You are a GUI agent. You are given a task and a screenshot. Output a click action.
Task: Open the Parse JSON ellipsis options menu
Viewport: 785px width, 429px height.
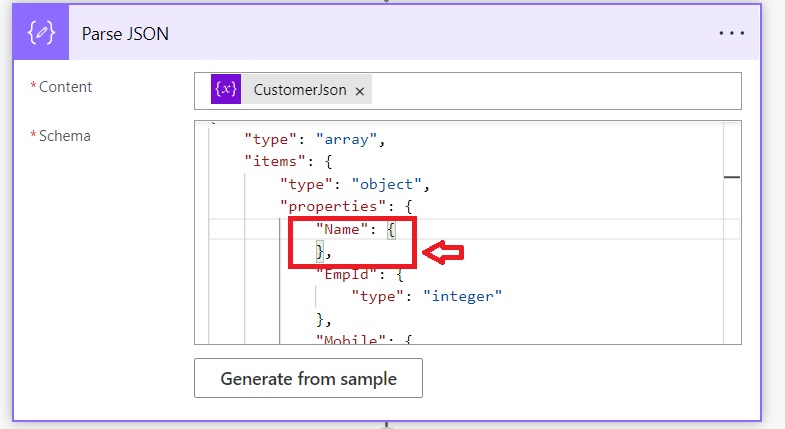point(732,34)
